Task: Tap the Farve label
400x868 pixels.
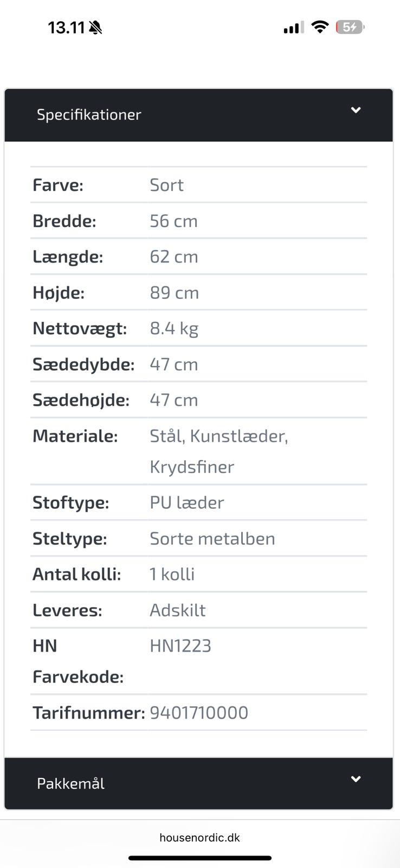Action: (x=58, y=185)
